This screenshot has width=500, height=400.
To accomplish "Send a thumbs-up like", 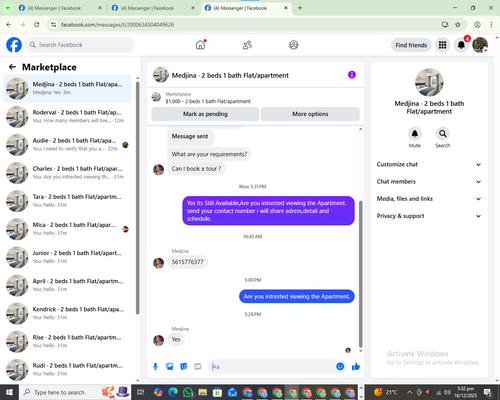I will (356, 367).
